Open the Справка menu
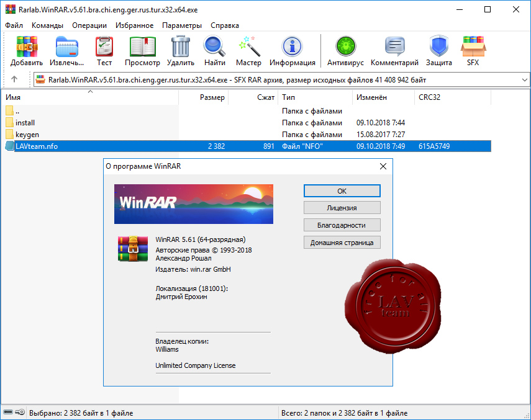Image resolution: width=531 pixels, height=420 pixels. tap(225, 25)
